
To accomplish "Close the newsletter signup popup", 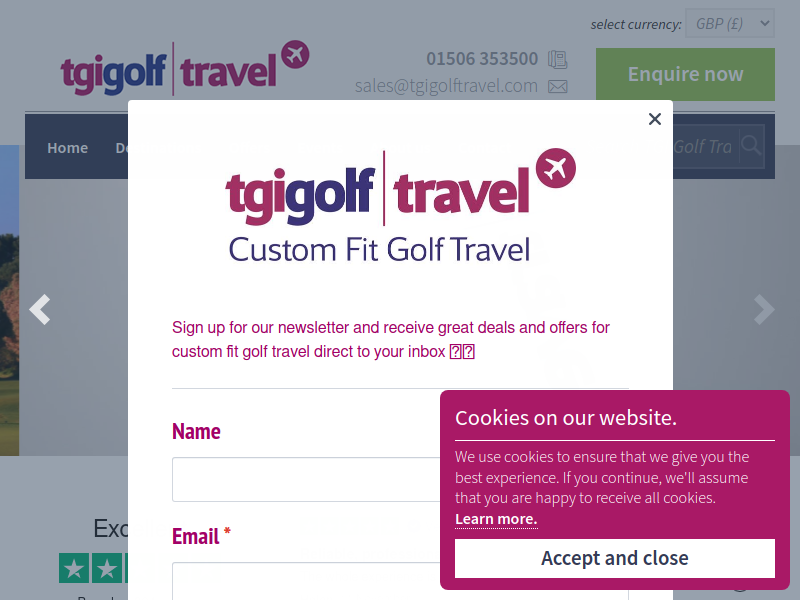I will (x=655, y=119).
